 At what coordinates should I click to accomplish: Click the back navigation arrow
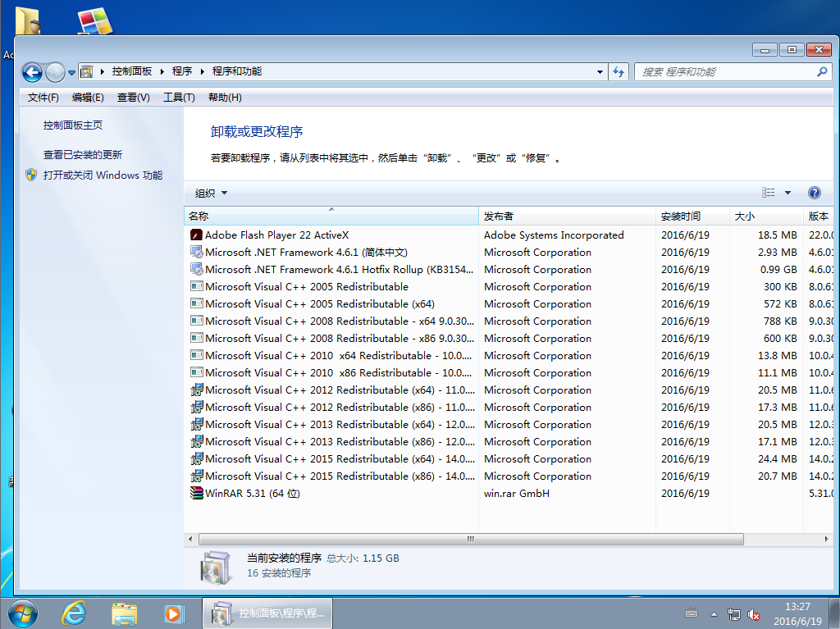(x=32, y=71)
